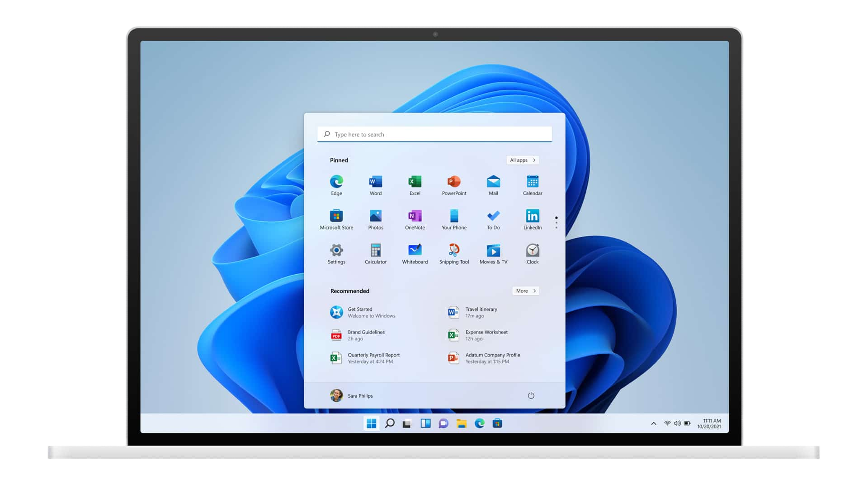Click the battery status icon
Screen dimensions: 868x488
[687, 423]
